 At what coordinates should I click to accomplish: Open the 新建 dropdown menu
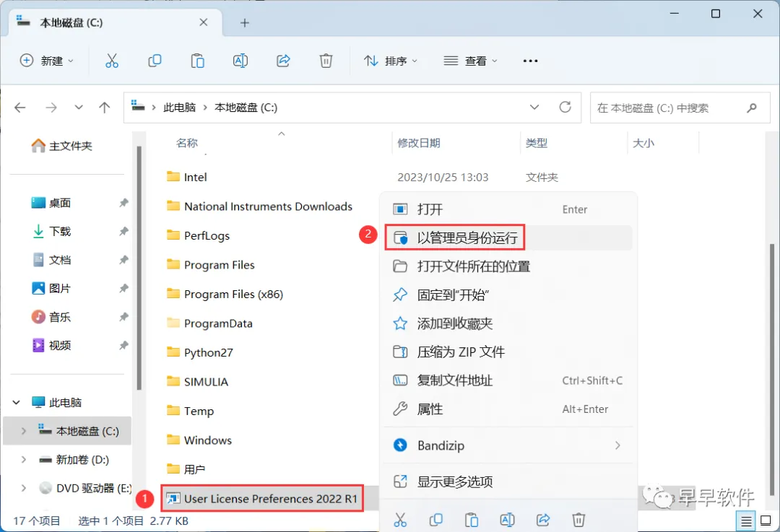pyautogui.click(x=47, y=61)
